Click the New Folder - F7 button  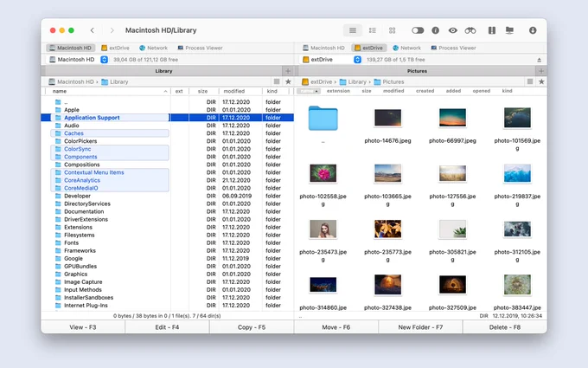pyautogui.click(x=420, y=327)
